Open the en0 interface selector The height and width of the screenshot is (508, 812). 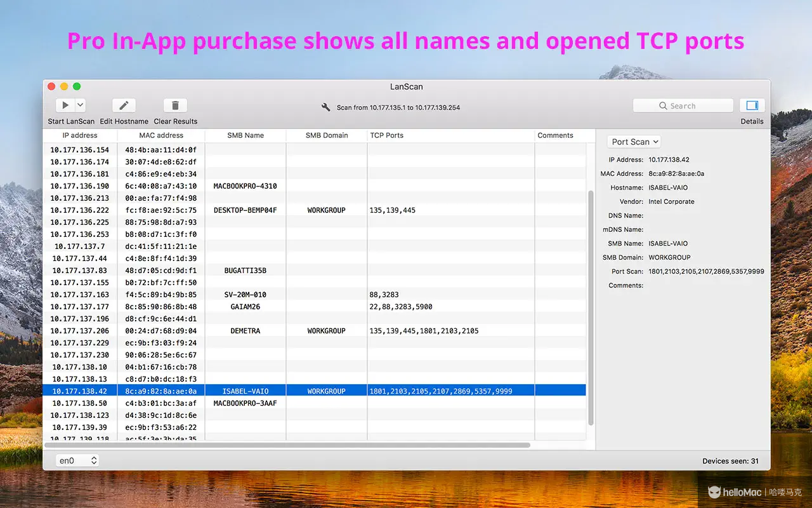[x=77, y=460]
